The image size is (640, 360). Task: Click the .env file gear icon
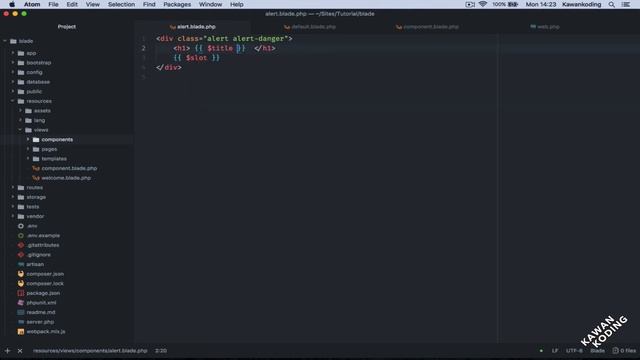21,226
